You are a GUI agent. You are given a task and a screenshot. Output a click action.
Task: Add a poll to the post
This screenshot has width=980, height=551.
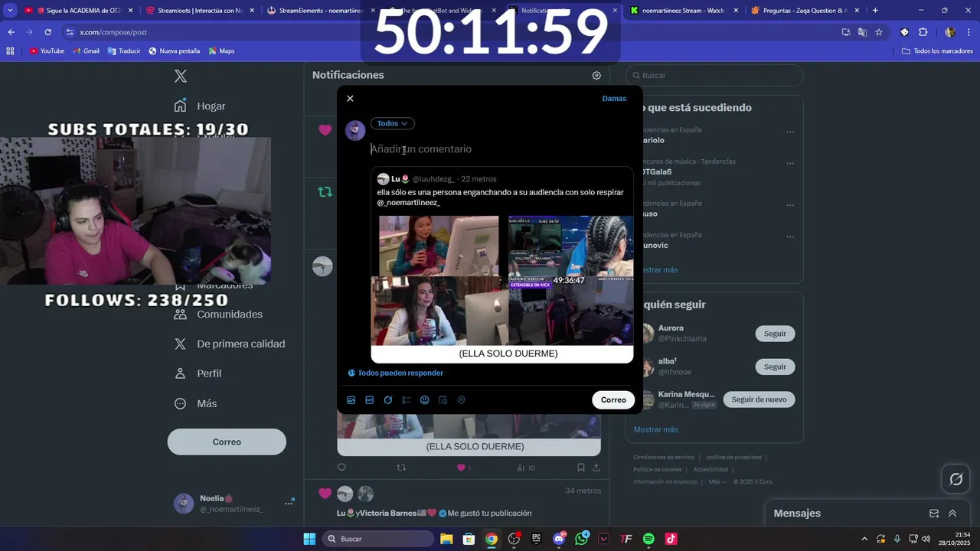[407, 399]
